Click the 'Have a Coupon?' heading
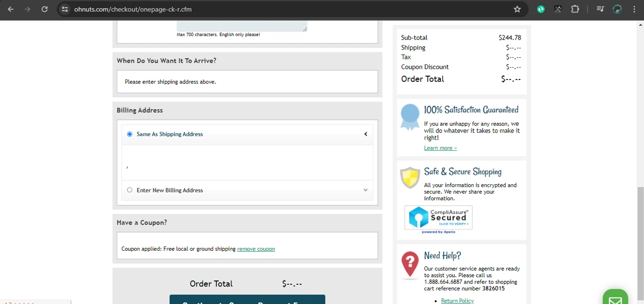644x304 pixels. click(142, 222)
